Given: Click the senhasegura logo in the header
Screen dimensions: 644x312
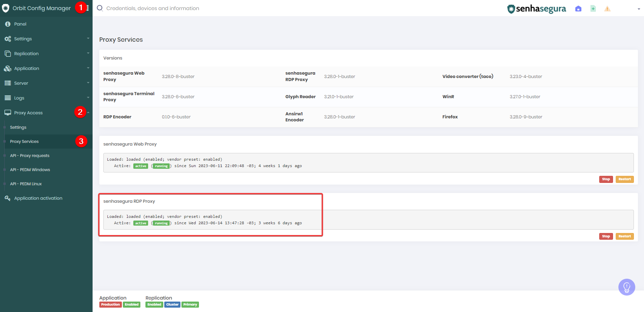Looking at the screenshot, I should (537, 9).
